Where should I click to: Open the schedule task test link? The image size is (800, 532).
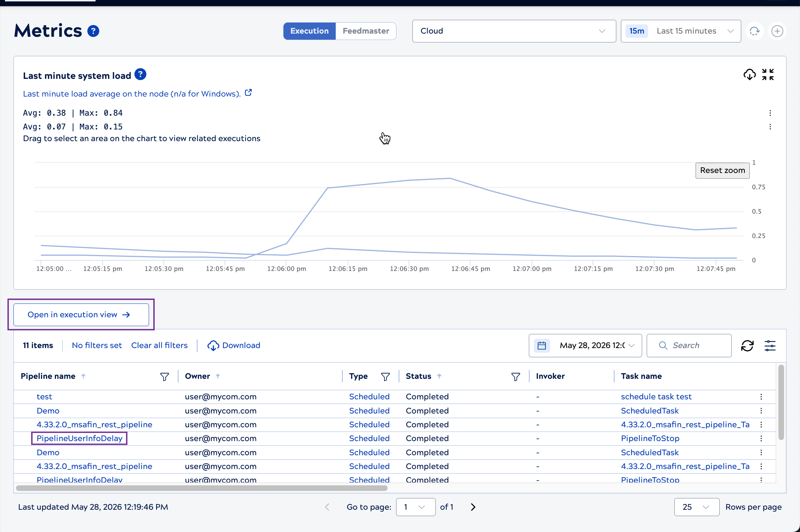coord(656,397)
